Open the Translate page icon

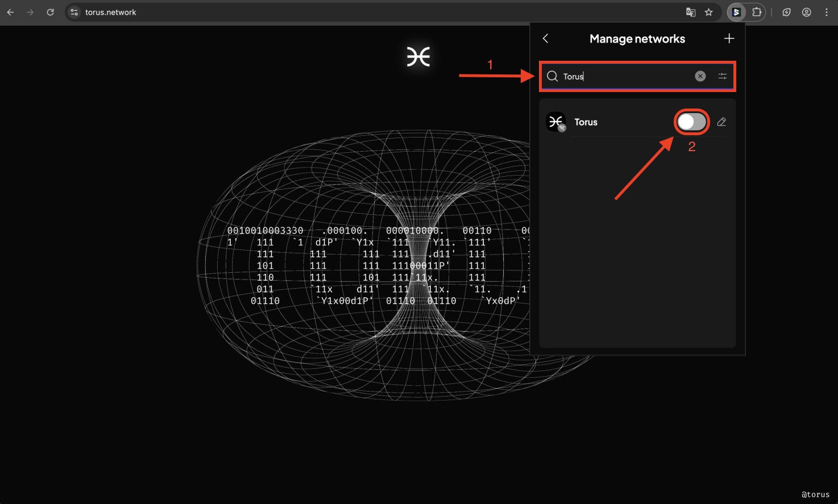click(x=691, y=12)
